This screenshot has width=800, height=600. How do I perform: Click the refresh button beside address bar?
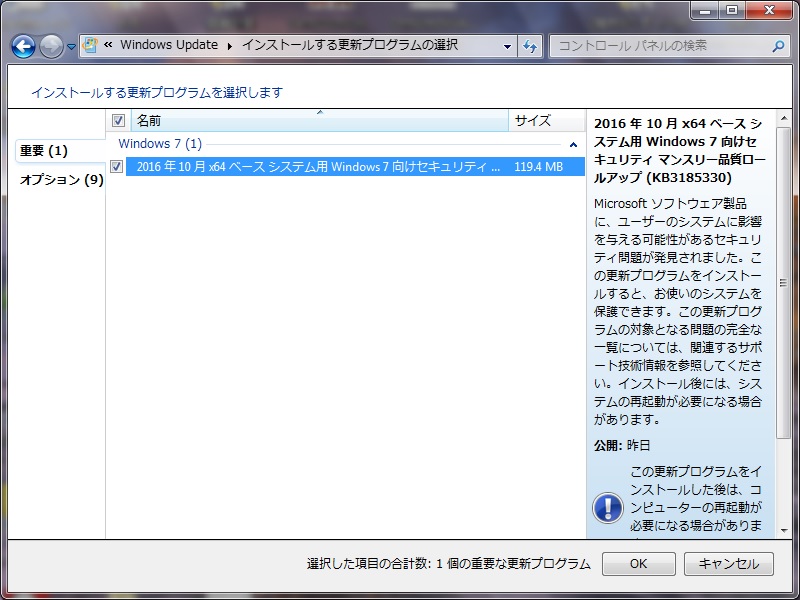pos(530,46)
